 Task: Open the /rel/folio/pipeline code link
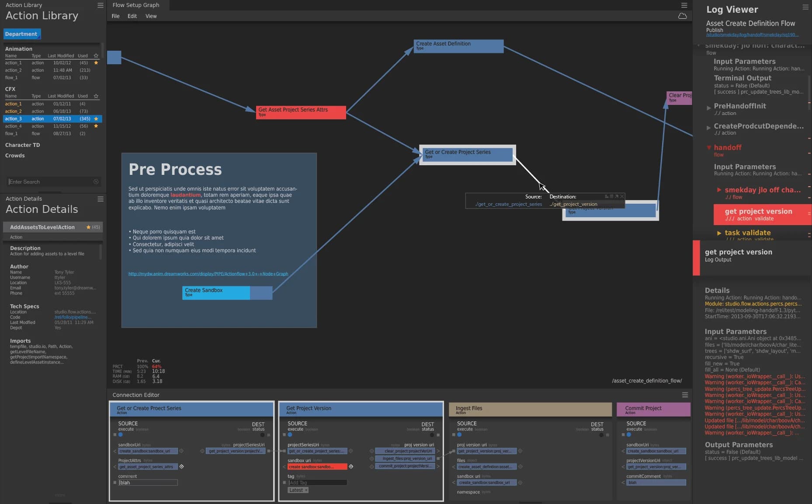73,317
